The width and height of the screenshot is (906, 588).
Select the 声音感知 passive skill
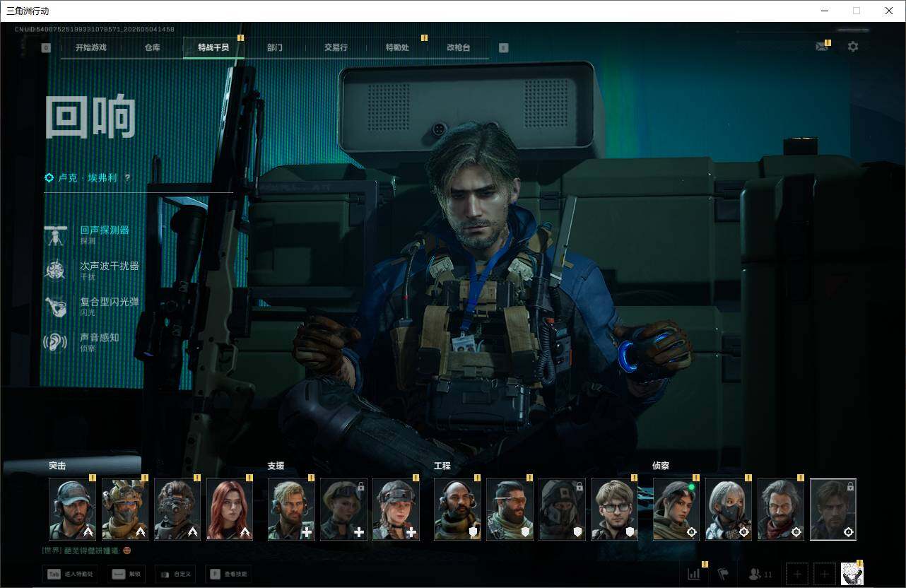82,342
